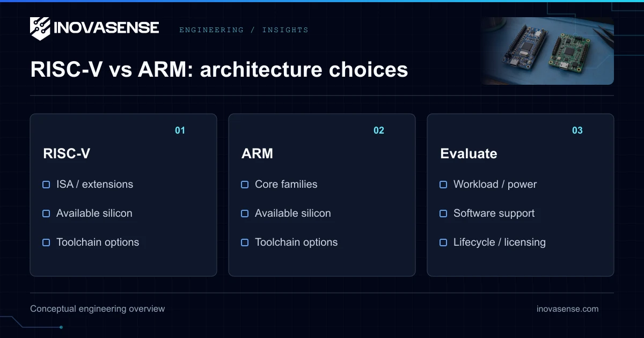Viewport: 644px width, 338px height.
Task: Click the ENGINEERING / INSIGHTS label
Action: pos(244,30)
